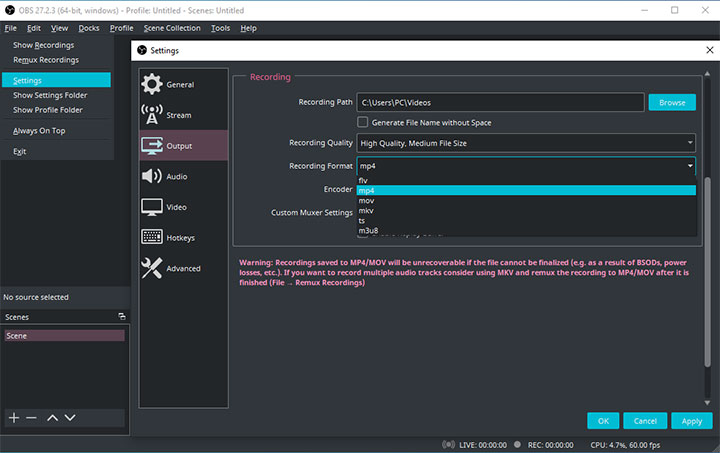Toggle Always On Top in File menu
This screenshot has width=720, height=453.
pos(40,131)
